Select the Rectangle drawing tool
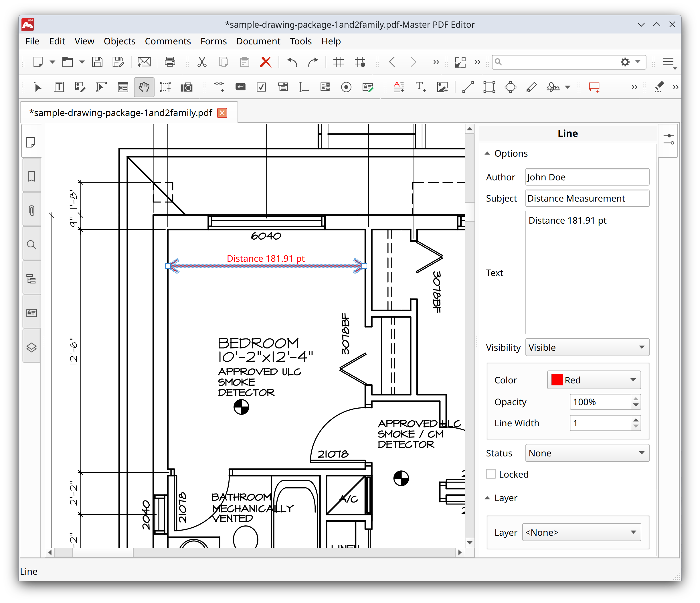Screen dimensions: 700x603 coord(489,87)
